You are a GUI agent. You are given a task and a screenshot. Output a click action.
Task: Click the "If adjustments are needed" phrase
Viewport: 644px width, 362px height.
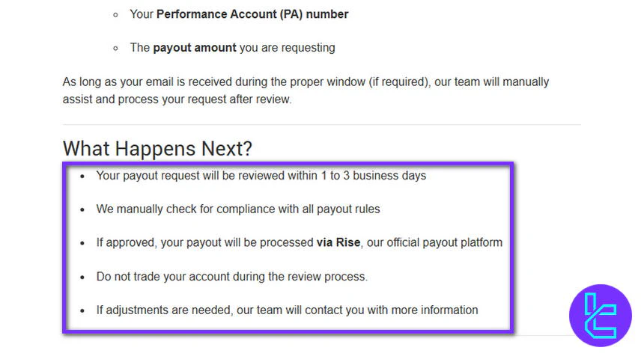(x=163, y=310)
